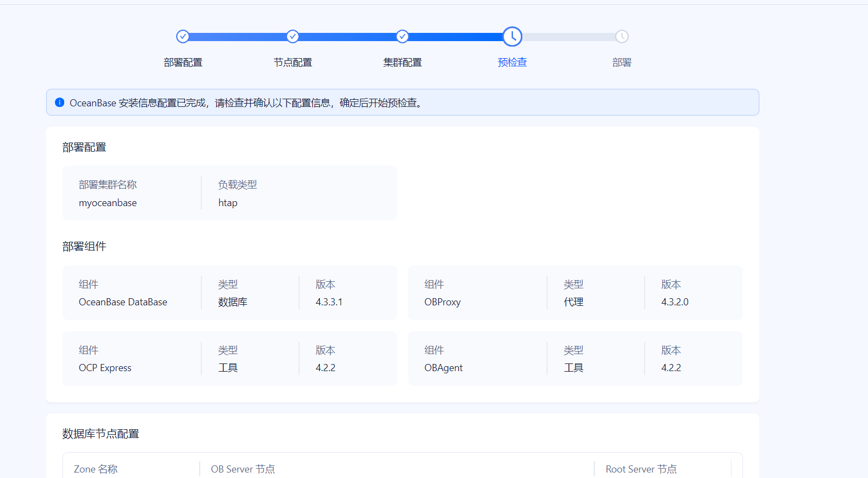Click the 部署配置 section heading in the card

tap(84, 147)
